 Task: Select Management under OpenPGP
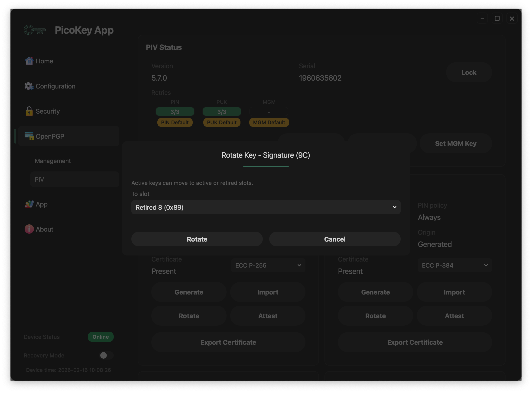click(x=53, y=161)
